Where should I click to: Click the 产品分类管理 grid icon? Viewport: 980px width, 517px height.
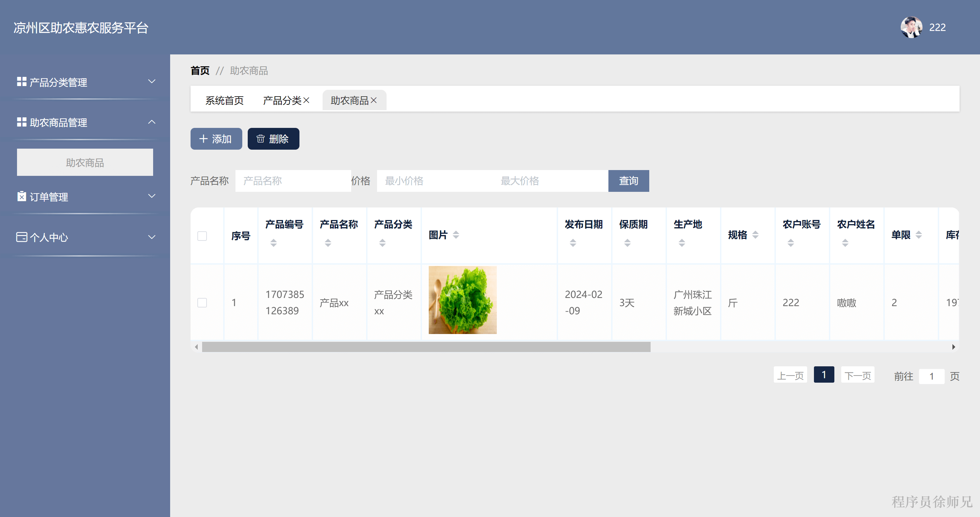tap(22, 82)
